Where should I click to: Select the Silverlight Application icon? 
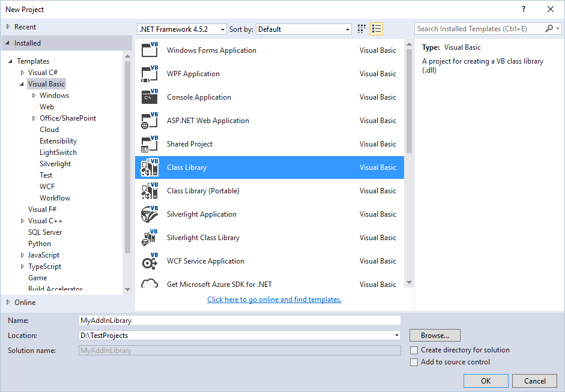150,214
